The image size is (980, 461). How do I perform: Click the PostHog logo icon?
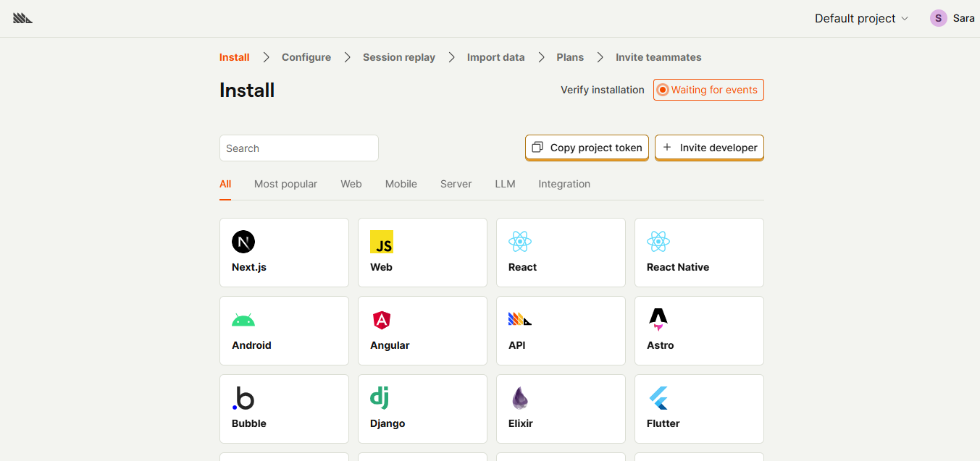tap(22, 18)
